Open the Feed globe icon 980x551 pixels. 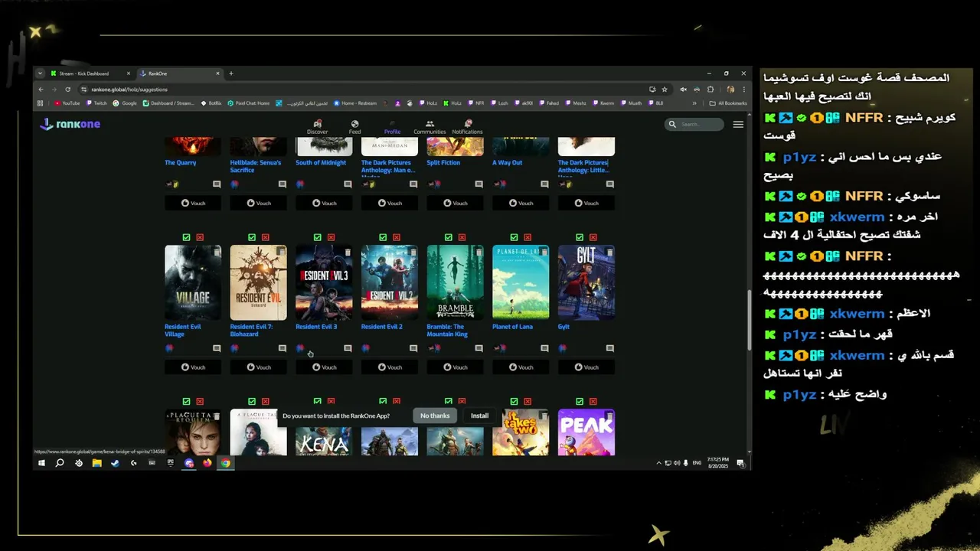pyautogui.click(x=354, y=123)
